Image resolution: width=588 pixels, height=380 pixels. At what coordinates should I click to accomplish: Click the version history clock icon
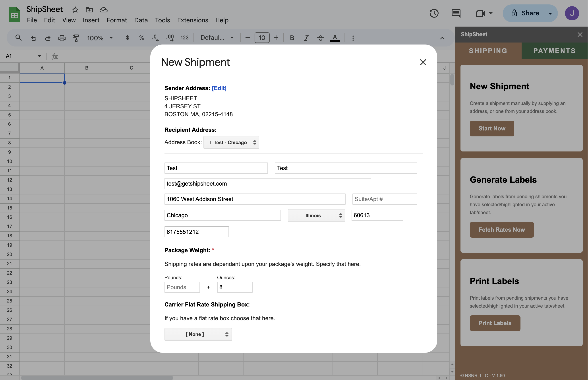coord(434,13)
